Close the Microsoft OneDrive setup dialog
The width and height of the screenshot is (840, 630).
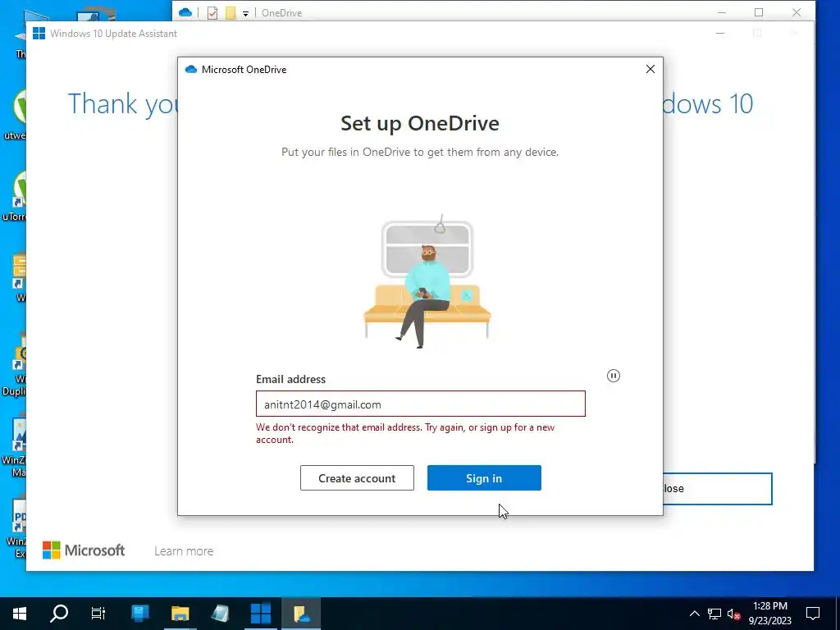coord(651,69)
